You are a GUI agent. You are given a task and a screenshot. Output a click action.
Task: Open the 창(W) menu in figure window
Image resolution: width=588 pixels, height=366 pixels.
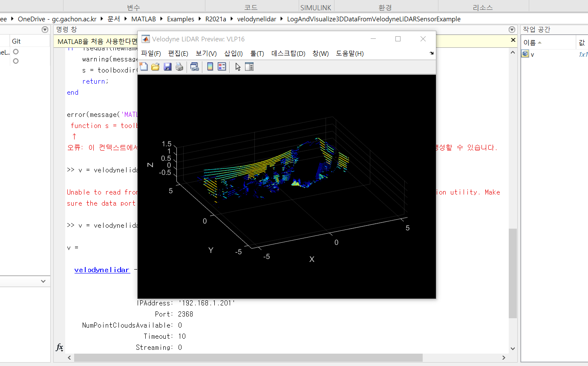[320, 53]
